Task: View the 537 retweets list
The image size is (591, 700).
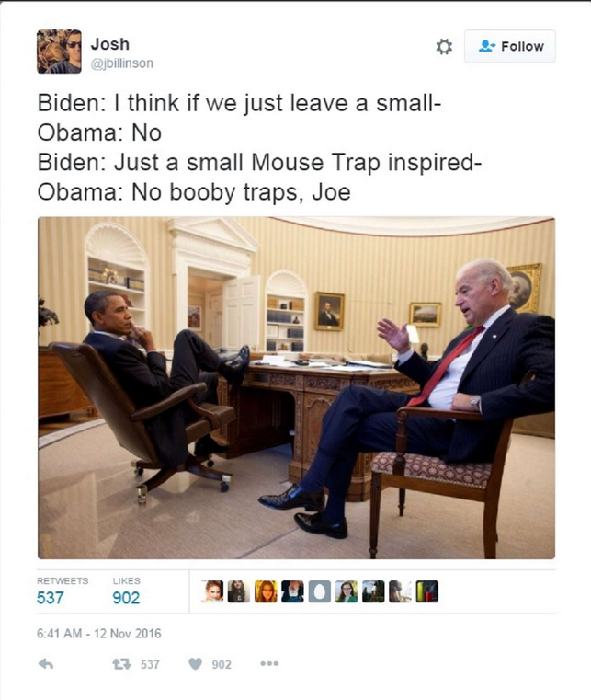Action: 50,597
